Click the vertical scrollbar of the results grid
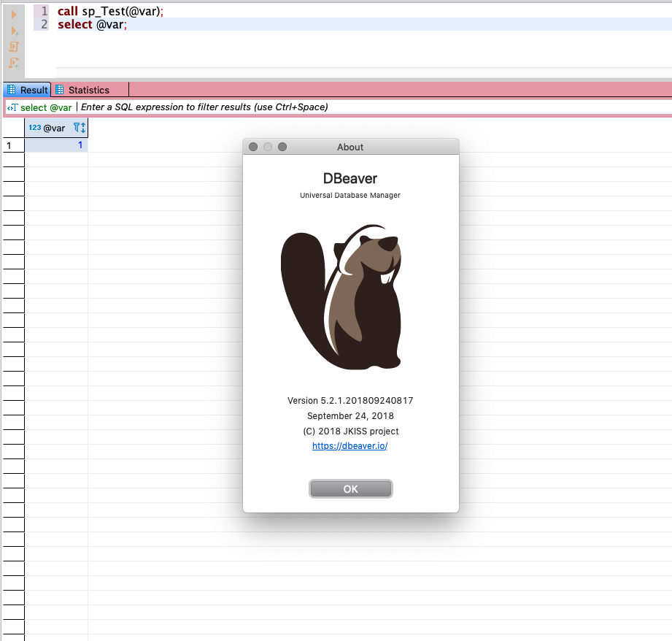This screenshot has width=672, height=641. [x=668, y=365]
